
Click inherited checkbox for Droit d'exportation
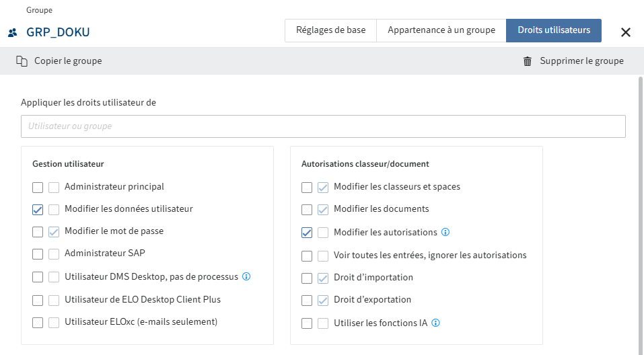coord(323,301)
